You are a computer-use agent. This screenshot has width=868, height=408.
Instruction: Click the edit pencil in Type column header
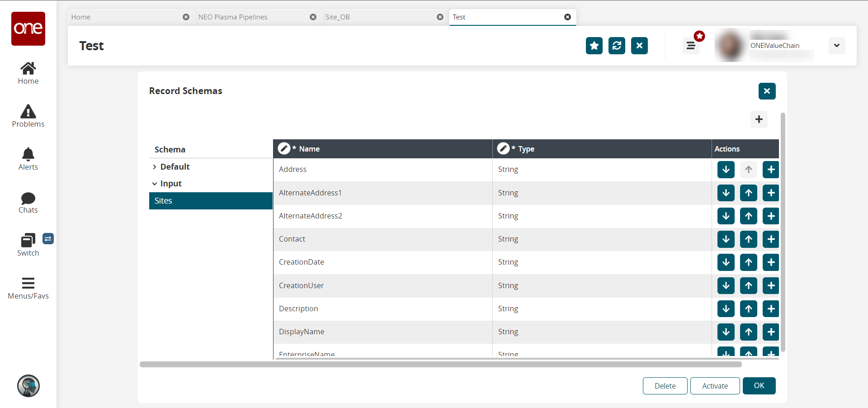click(x=503, y=149)
